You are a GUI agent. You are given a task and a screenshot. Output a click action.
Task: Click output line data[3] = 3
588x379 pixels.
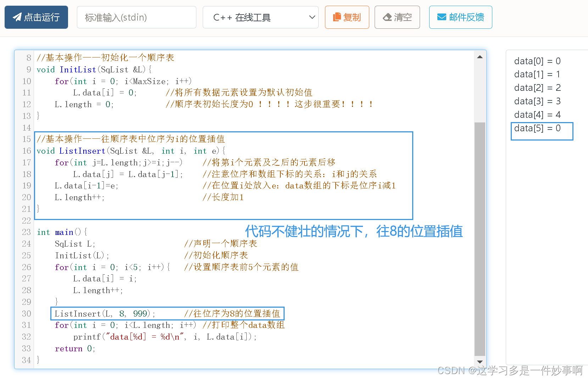[537, 101]
